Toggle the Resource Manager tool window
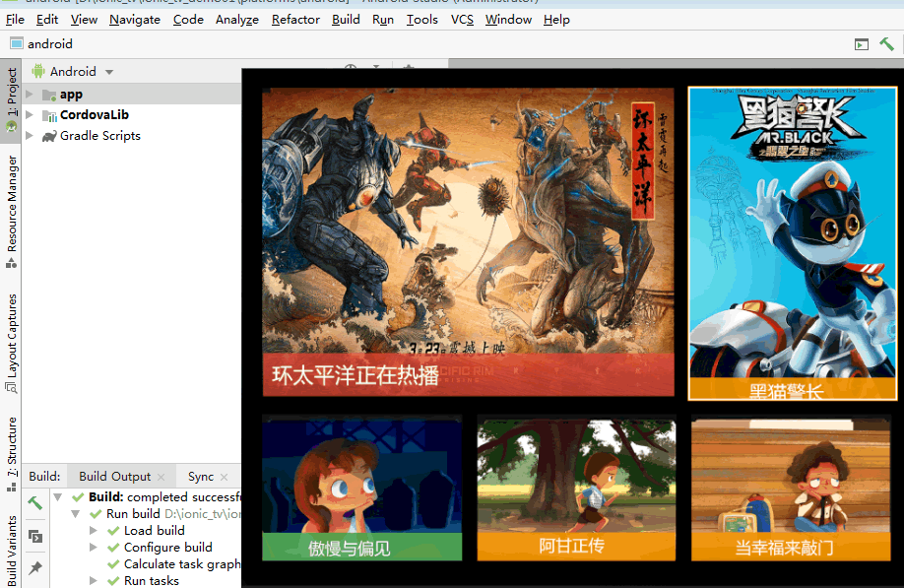Image resolution: width=904 pixels, height=588 pixels. 11,211
